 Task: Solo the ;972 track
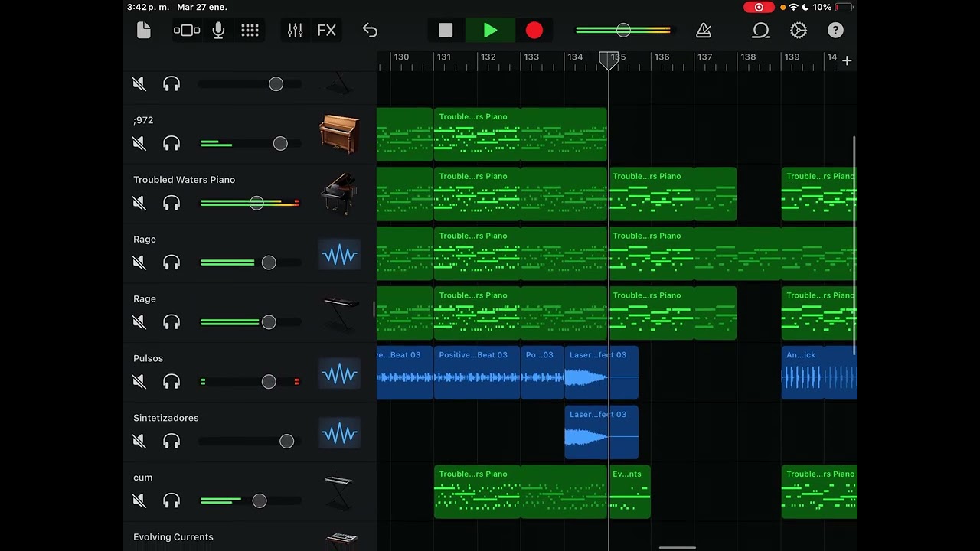click(171, 143)
